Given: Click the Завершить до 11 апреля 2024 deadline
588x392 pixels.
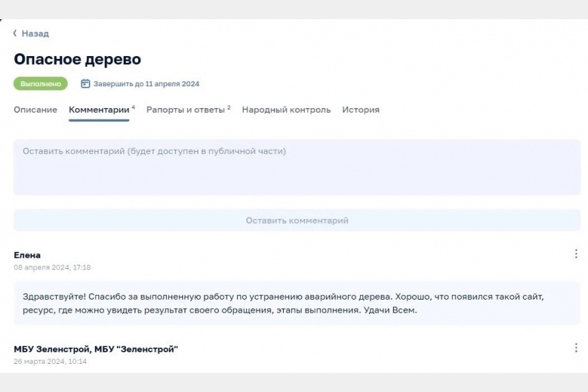Looking at the screenshot, I should coord(146,83).
